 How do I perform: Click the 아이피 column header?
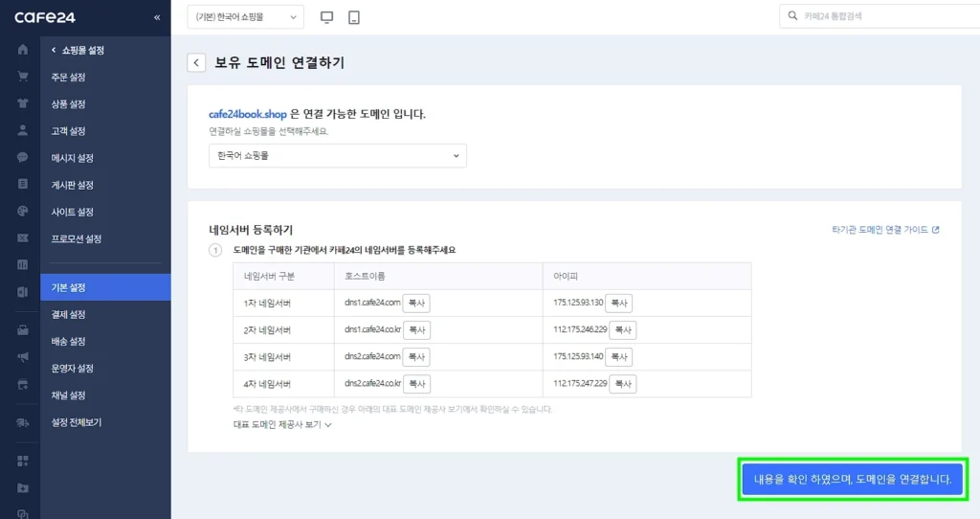pos(565,276)
